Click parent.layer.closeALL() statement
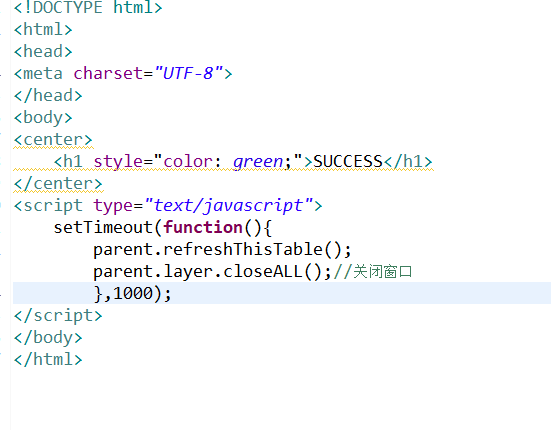The image size is (551, 430). pos(212,272)
